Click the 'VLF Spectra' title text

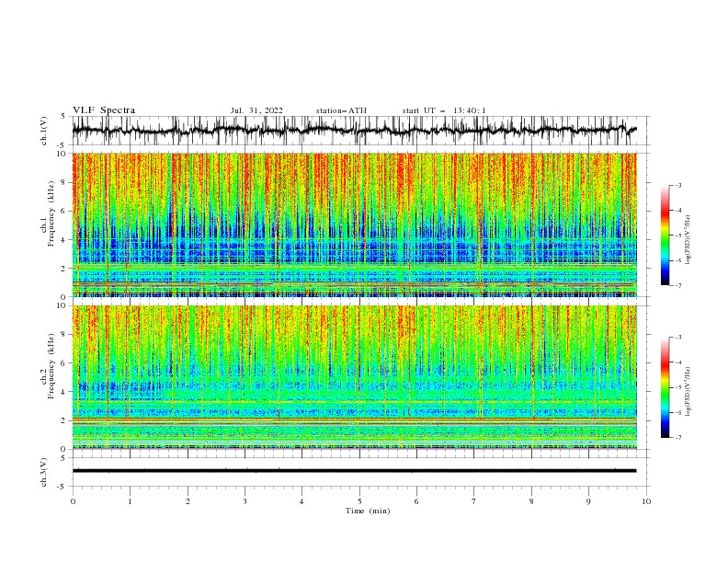(104, 110)
